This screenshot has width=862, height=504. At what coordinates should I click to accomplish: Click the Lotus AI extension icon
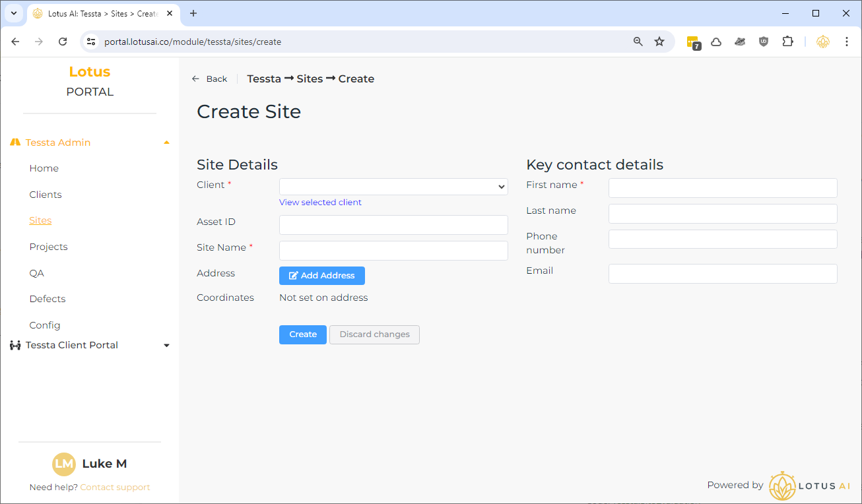pyautogui.click(x=822, y=42)
